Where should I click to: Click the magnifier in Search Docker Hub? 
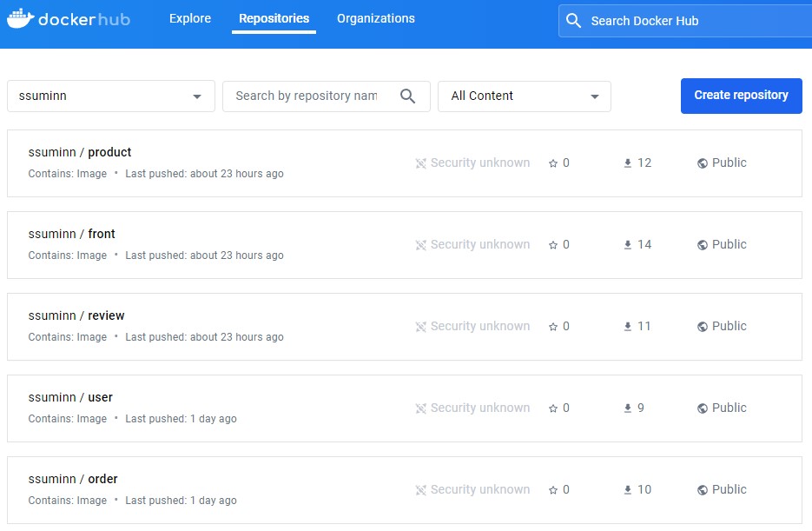[x=574, y=20]
